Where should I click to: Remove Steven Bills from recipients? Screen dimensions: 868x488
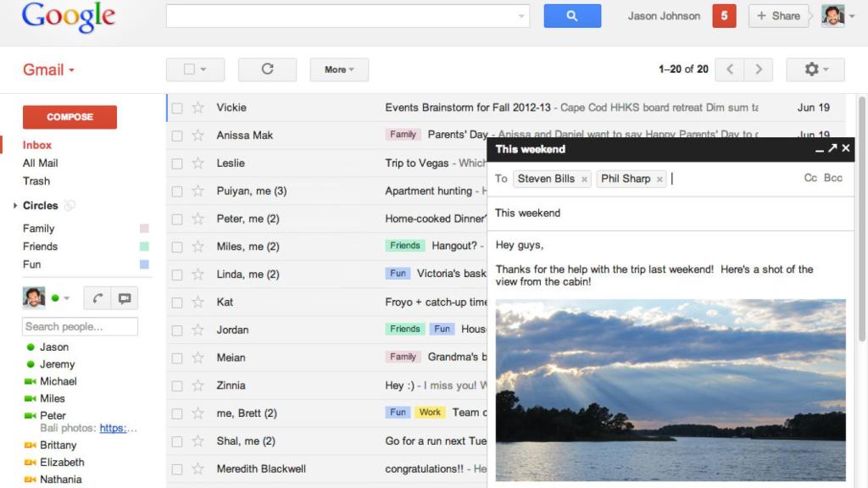584,180
